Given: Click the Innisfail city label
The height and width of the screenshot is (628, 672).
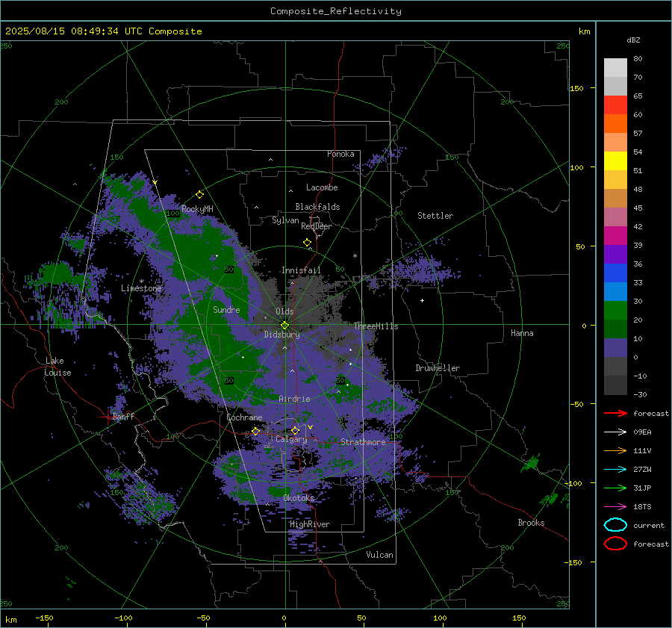Looking at the screenshot, I should 301,270.
